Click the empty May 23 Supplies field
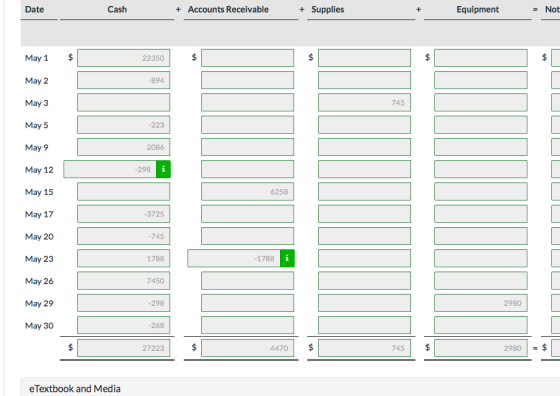This screenshot has height=396, width=560. click(364, 258)
